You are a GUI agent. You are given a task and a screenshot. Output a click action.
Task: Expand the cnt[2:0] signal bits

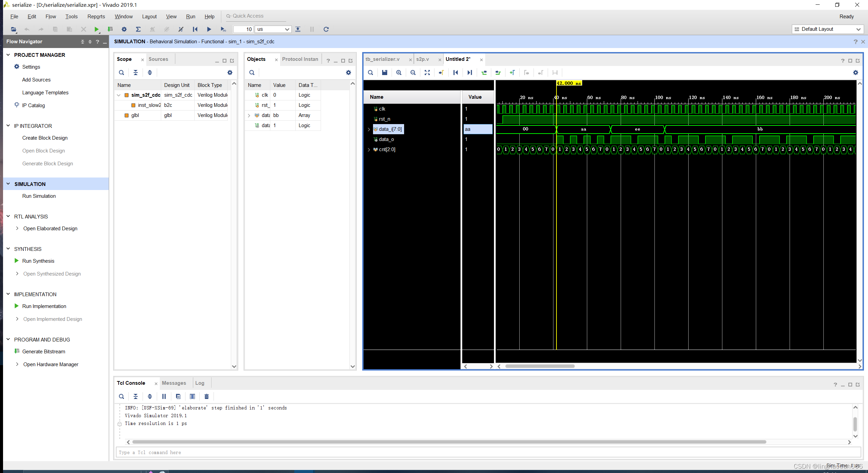click(369, 149)
